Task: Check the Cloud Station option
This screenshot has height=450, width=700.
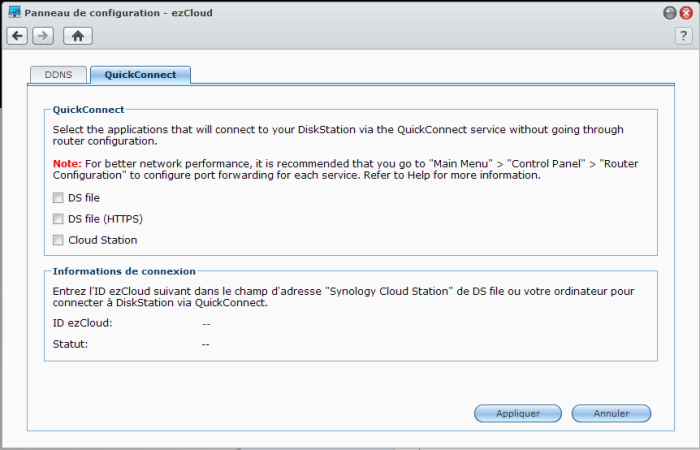Action: [58, 240]
